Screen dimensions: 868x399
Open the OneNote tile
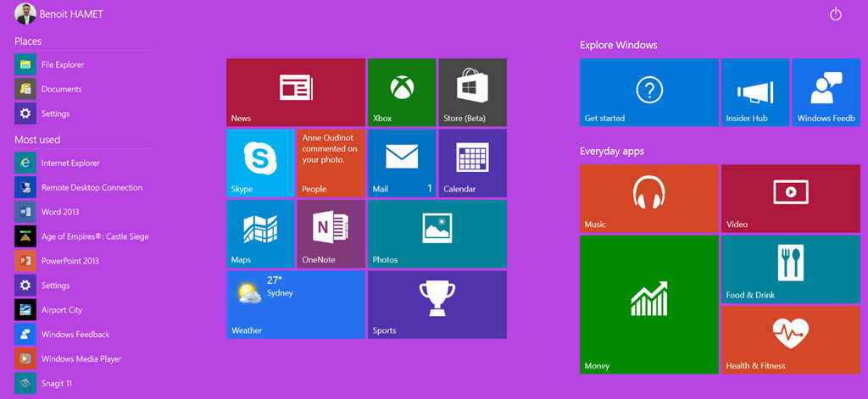point(331,233)
